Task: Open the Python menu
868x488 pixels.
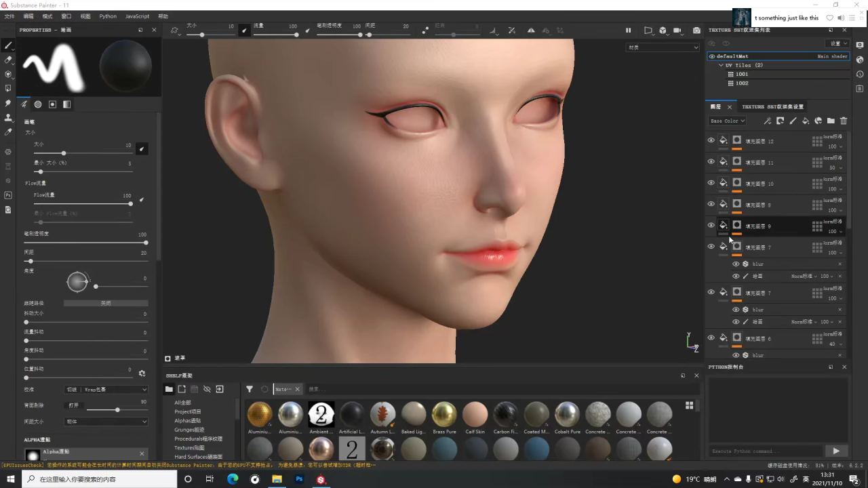Action: point(108,16)
